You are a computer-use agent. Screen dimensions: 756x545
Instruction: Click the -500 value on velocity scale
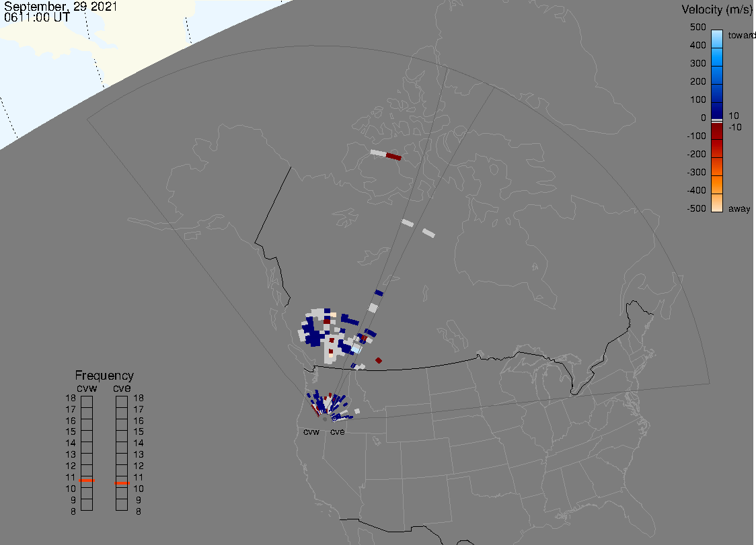click(x=696, y=208)
